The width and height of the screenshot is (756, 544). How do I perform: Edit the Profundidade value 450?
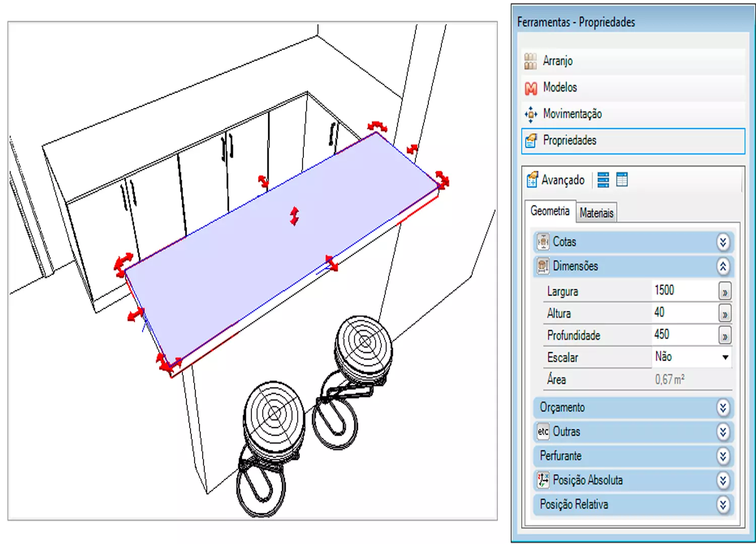[x=684, y=335]
